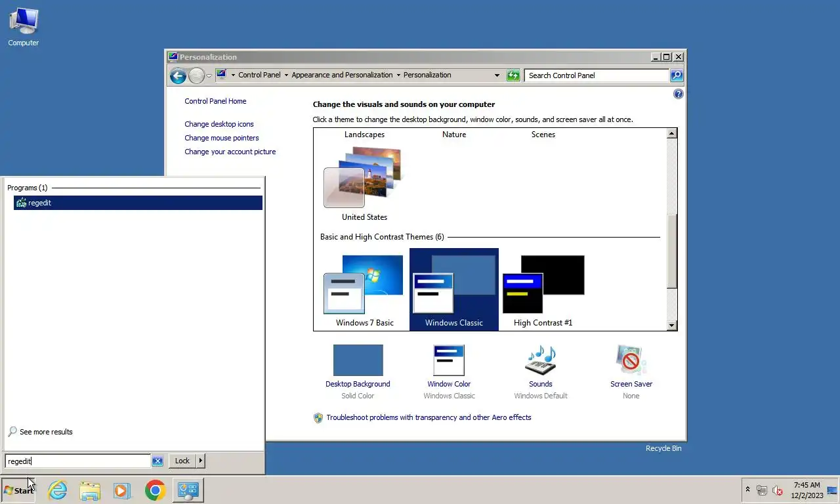Click Appearance and Personalization breadcrumb
Viewport: 840px width, 504px height.
[x=342, y=75]
